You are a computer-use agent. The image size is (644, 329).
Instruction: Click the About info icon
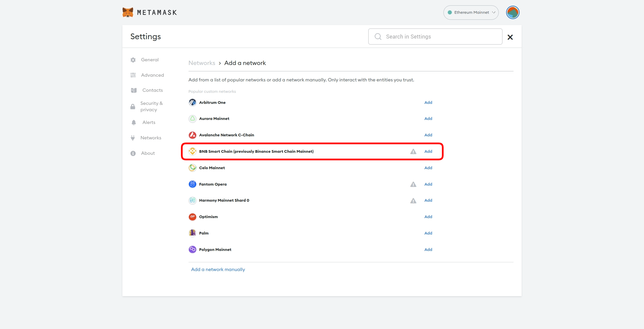[133, 153]
